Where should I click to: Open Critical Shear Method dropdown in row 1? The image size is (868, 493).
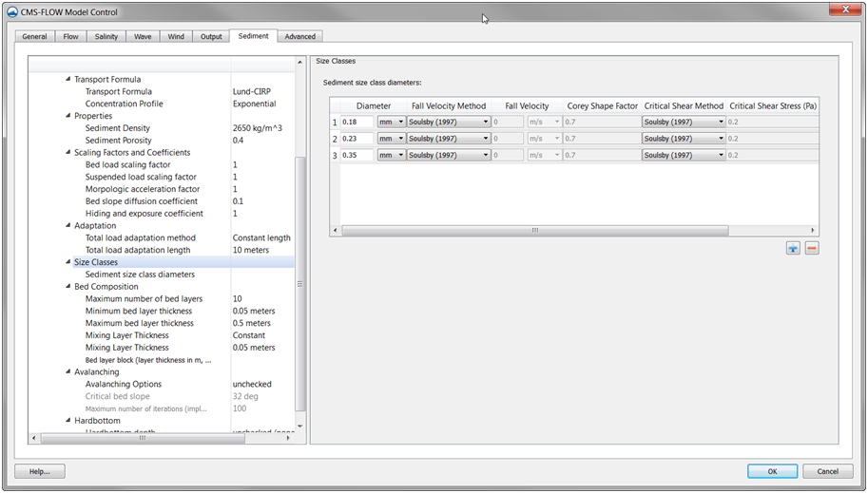coord(684,122)
